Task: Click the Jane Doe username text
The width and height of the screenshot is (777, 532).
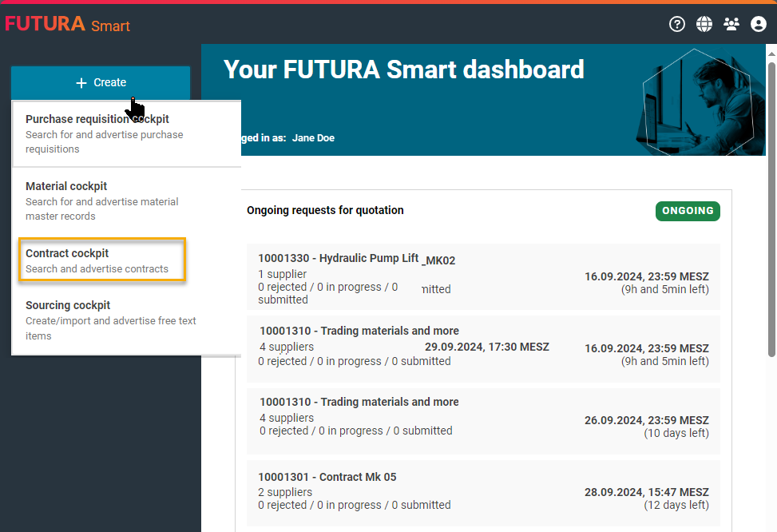Action: coord(313,138)
